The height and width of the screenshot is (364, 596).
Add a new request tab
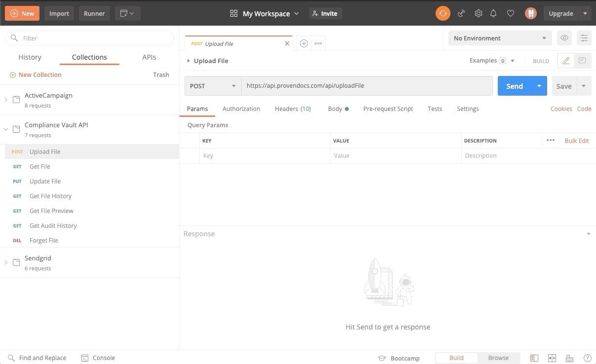(x=304, y=43)
